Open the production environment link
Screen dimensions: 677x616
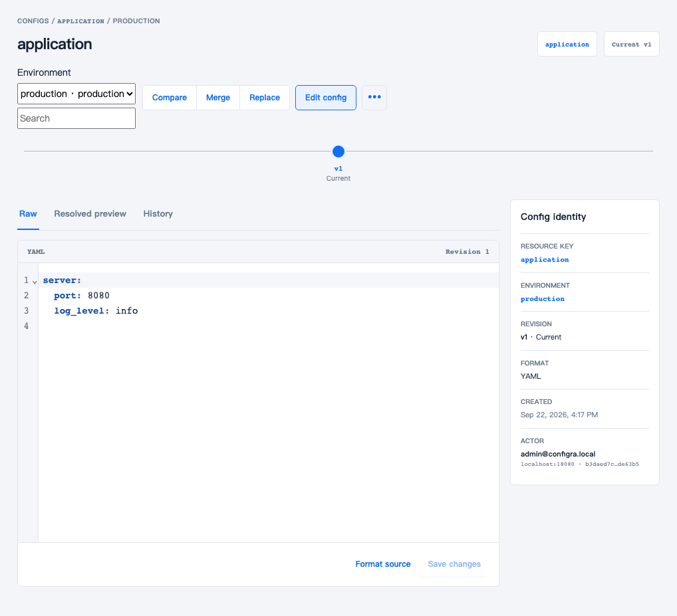pos(542,299)
